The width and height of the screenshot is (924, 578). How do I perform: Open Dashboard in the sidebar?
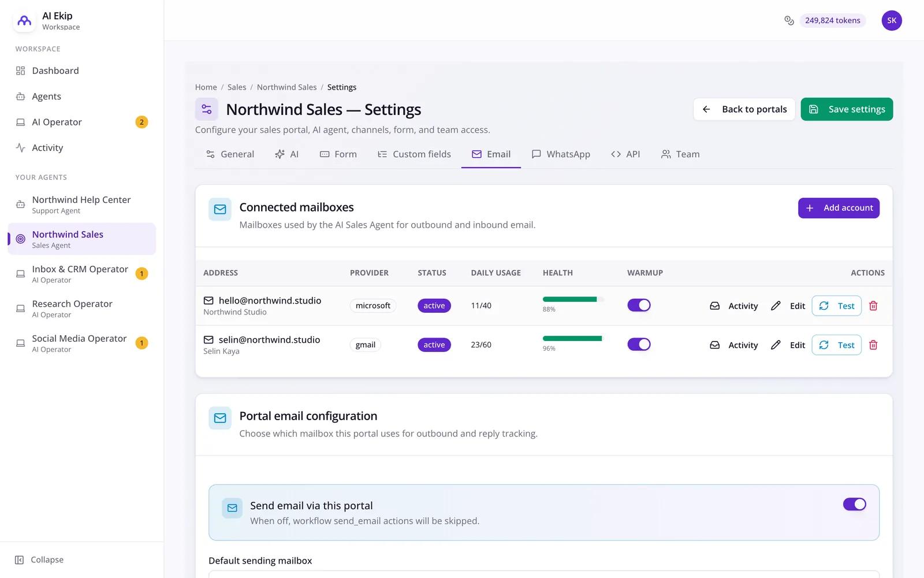point(81,71)
